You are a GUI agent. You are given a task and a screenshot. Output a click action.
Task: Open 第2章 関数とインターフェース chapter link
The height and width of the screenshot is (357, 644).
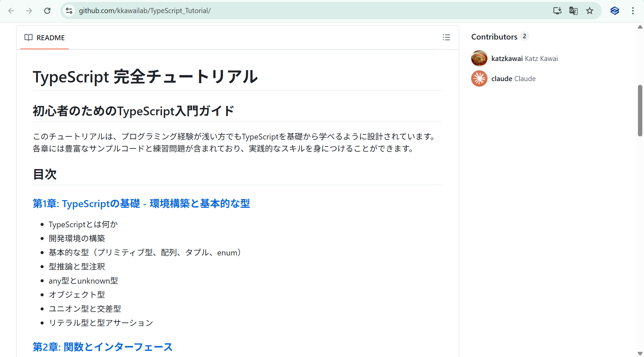click(103, 347)
